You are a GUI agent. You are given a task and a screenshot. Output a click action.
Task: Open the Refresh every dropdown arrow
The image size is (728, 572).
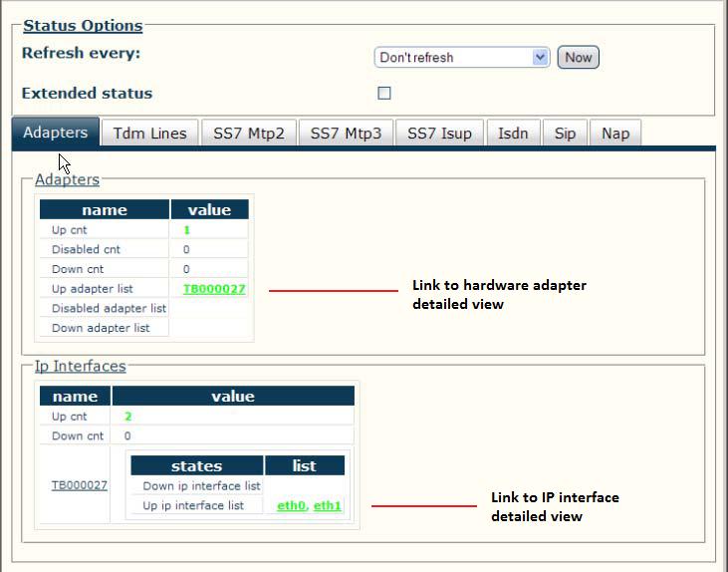[540, 58]
